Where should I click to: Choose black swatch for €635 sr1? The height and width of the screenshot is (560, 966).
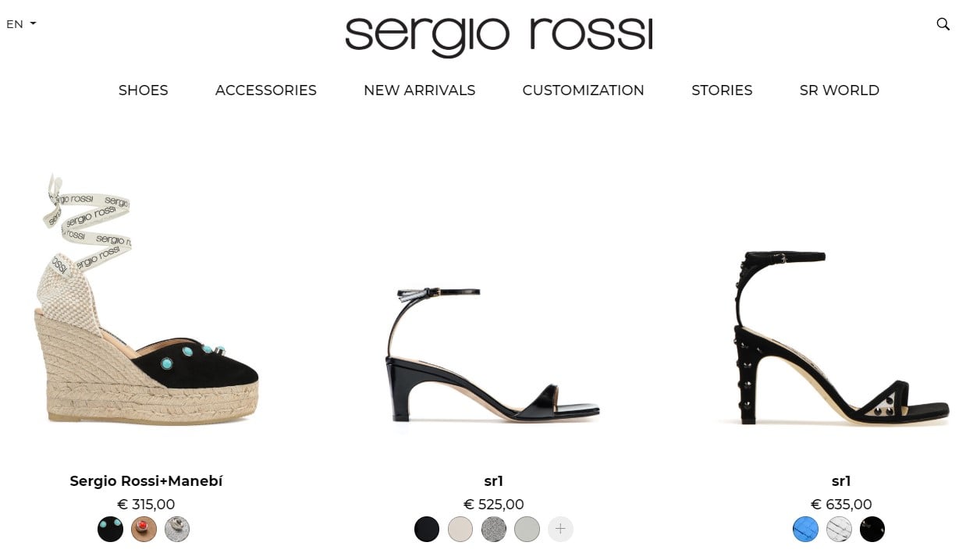pyautogui.click(x=872, y=529)
